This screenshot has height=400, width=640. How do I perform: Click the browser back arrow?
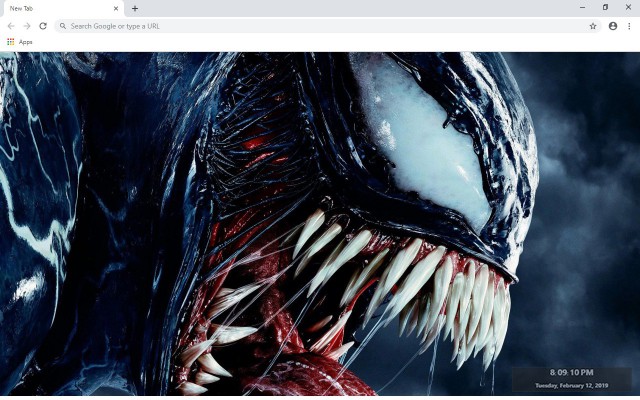pyautogui.click(x=11, y=26)
